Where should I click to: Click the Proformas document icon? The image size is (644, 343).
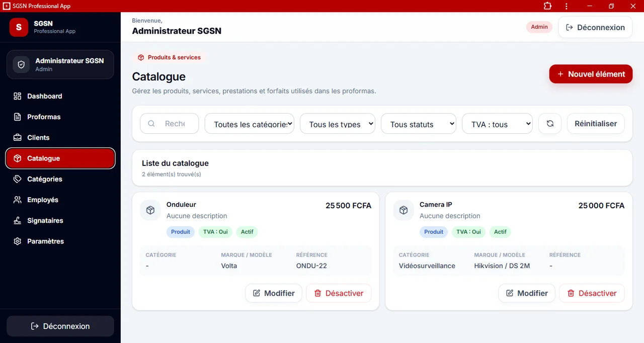18,117
